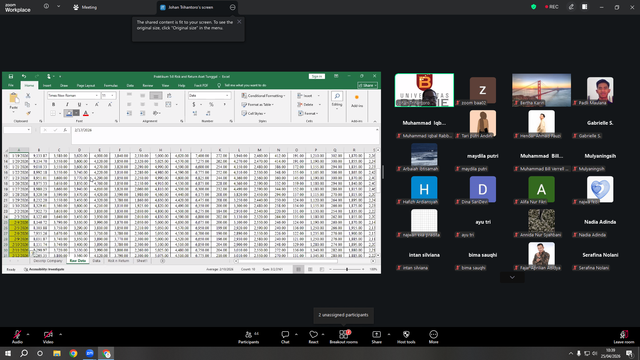Click the Excel Undo arrow
This screenshot has height=360, width=640.
coord(24,76)
